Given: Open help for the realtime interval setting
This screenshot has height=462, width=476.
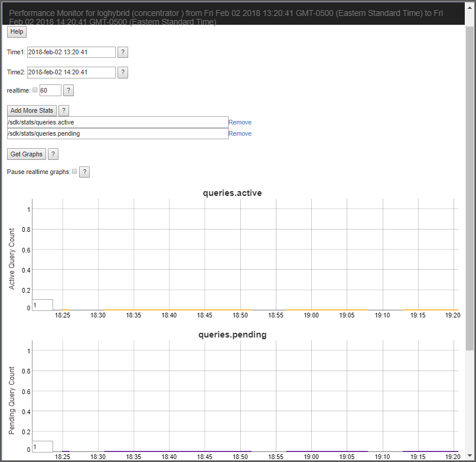Looking at the screenshot, I should tap(68, 90).
